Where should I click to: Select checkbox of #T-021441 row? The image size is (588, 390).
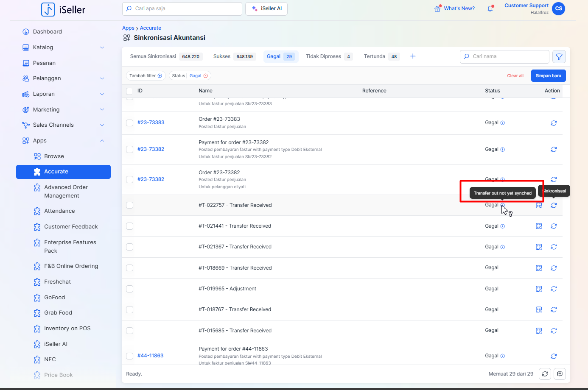pyautogui.click(x=129, y=226)
